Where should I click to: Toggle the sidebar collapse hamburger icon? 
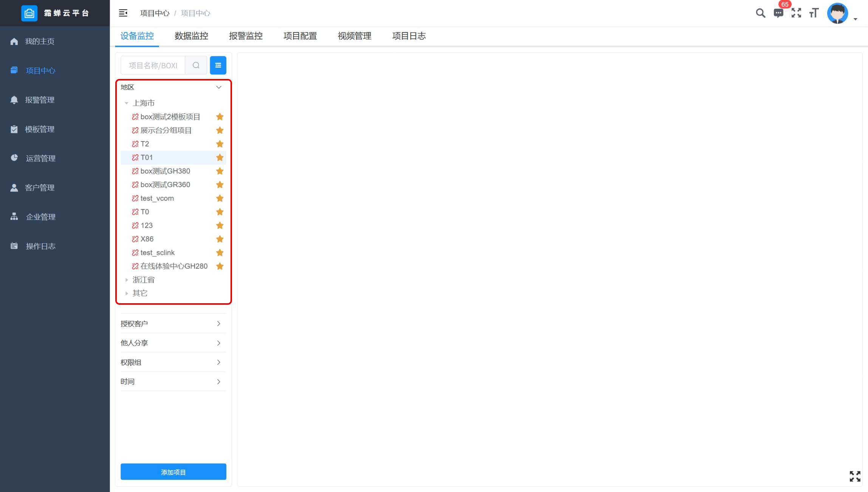123,13
